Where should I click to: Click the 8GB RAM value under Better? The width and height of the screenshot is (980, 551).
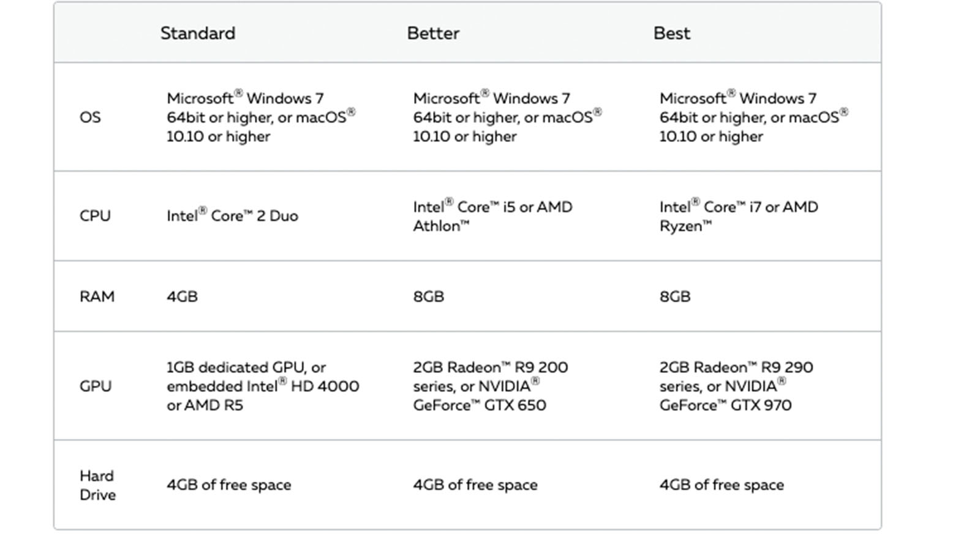point(428,296)
